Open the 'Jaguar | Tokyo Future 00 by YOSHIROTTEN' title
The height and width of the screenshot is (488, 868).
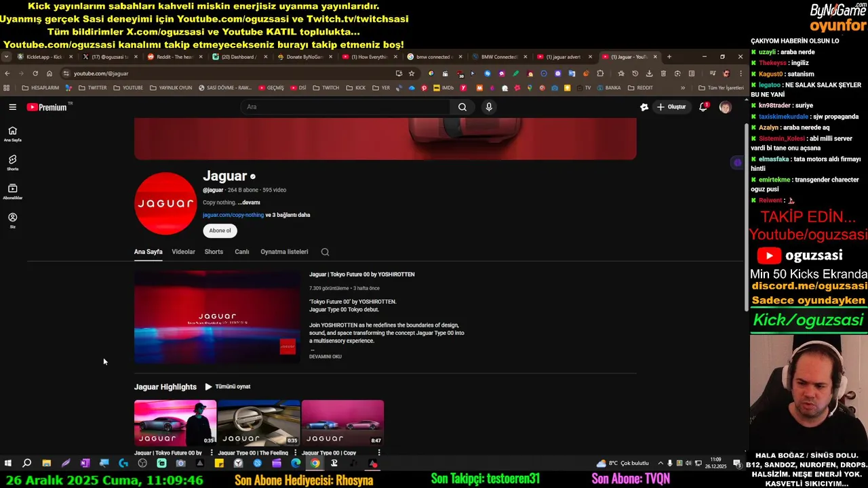point(361,274)
